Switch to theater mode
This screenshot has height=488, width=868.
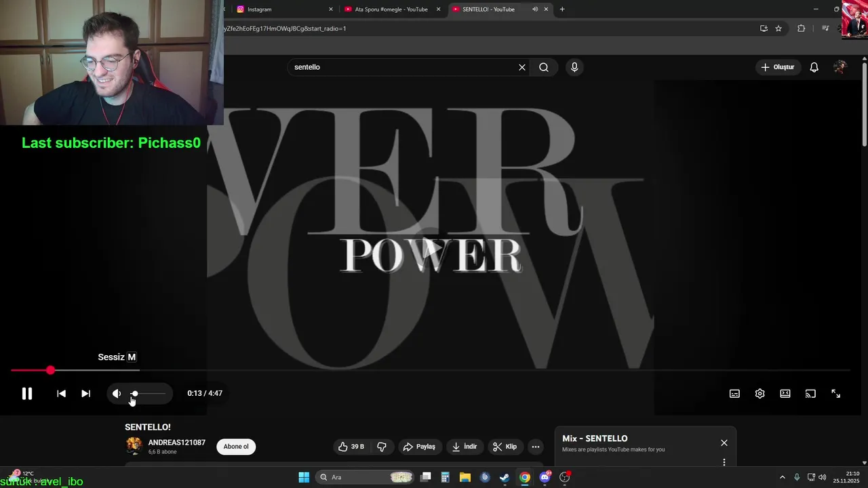click(785, 394)
